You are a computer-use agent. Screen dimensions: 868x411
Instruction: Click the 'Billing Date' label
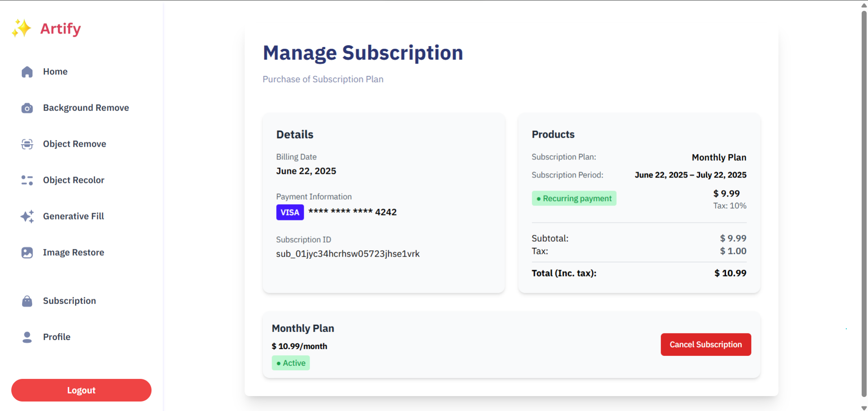coord(296,157)
